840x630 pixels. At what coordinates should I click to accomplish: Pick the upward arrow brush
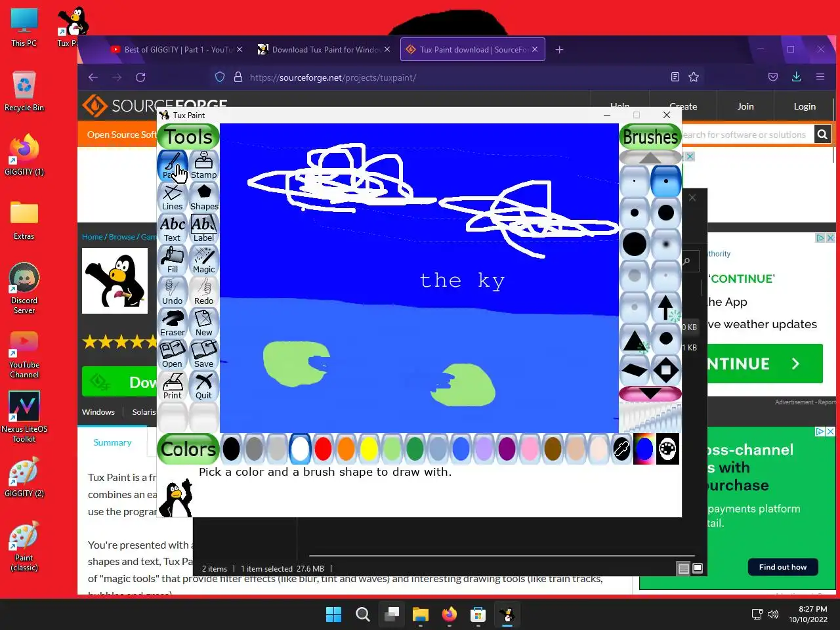coord(665,307)
